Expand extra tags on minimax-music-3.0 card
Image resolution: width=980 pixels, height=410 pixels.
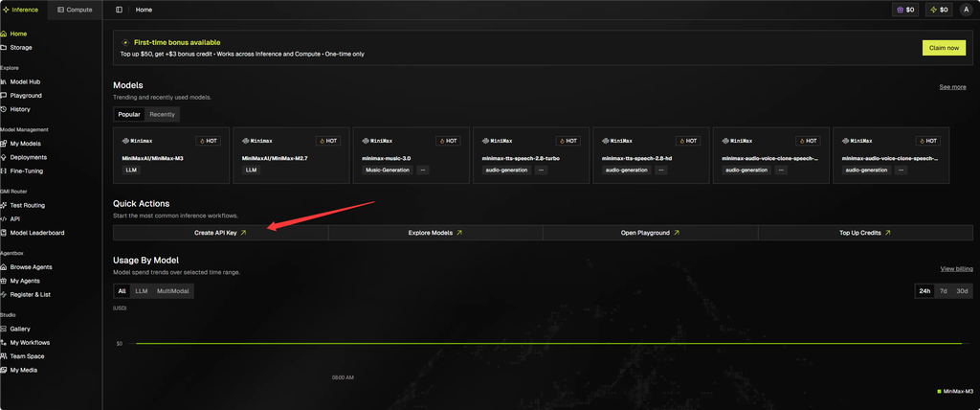pos(422,171)
